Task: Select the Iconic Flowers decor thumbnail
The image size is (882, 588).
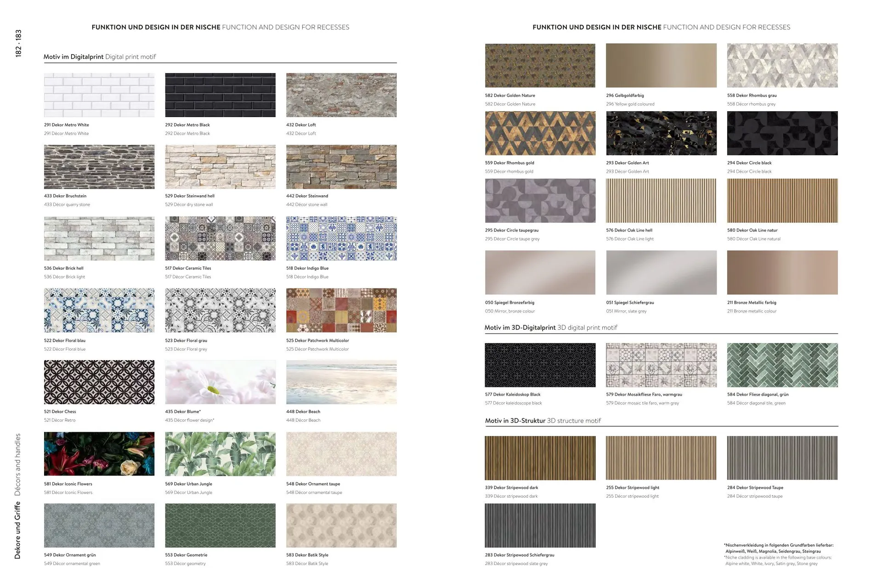Action: (x=99, y=454)
